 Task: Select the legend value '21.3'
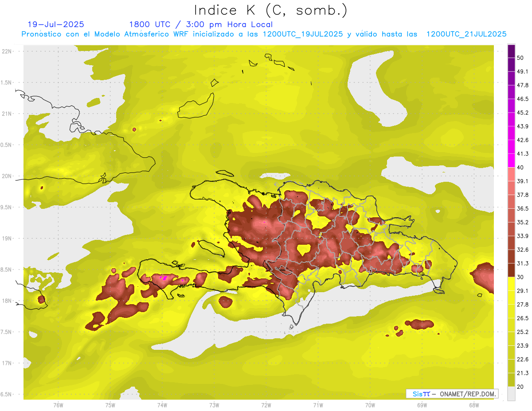[x=523, y=373]
